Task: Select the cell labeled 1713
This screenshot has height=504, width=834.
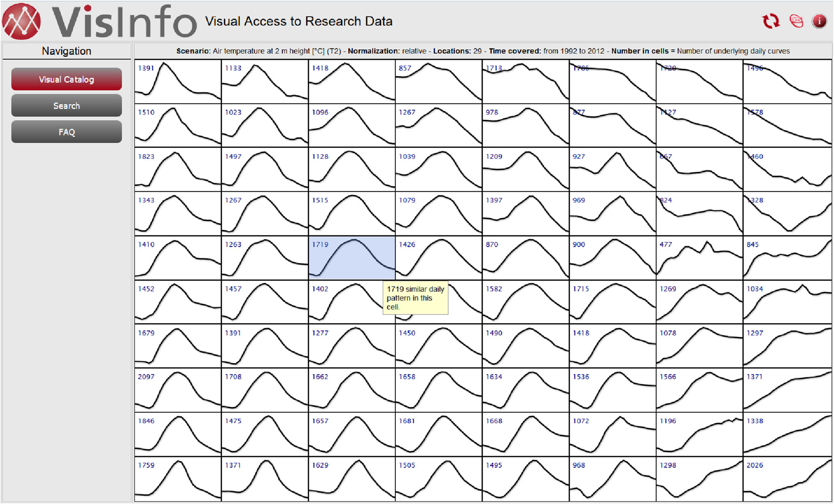Action: [525, 81]
